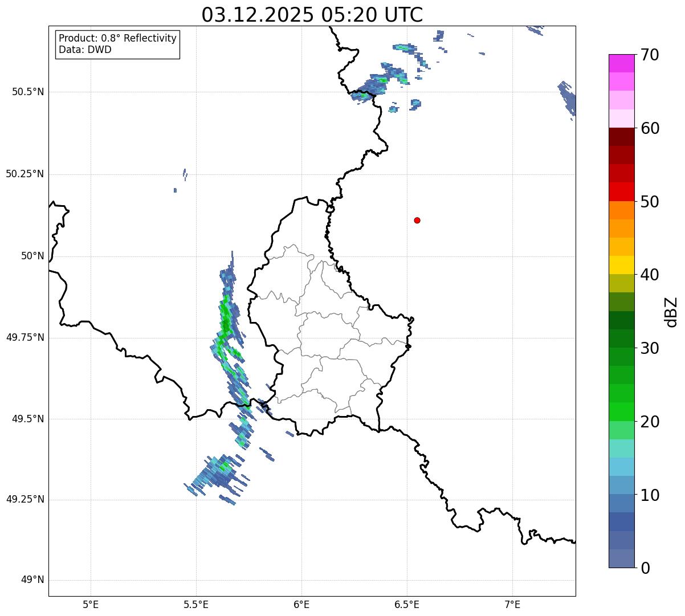Click the latitude label 50.5°N
This screenshot has height=616, width=685.
point(28,92)
